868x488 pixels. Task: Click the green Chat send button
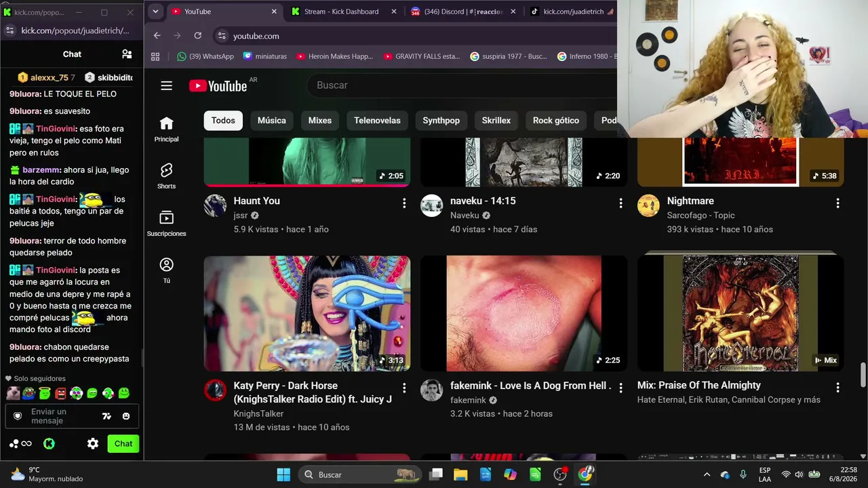pos(123,444)
